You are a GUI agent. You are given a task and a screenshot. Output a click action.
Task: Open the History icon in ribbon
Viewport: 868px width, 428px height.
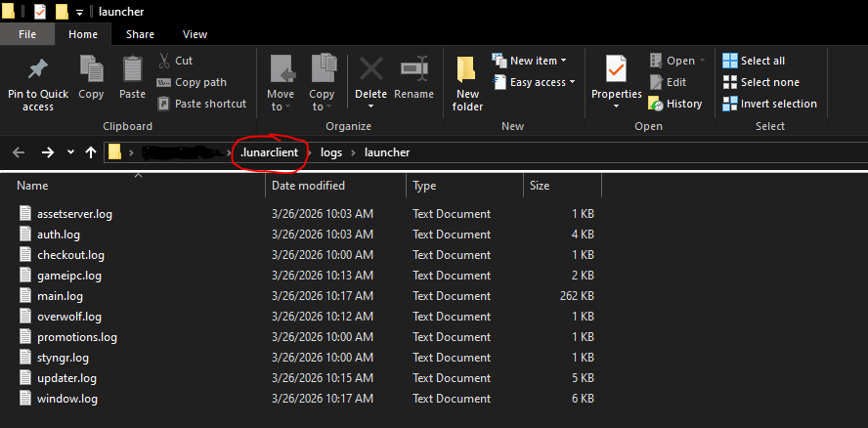pyautogui.click(x=657, y=104)
